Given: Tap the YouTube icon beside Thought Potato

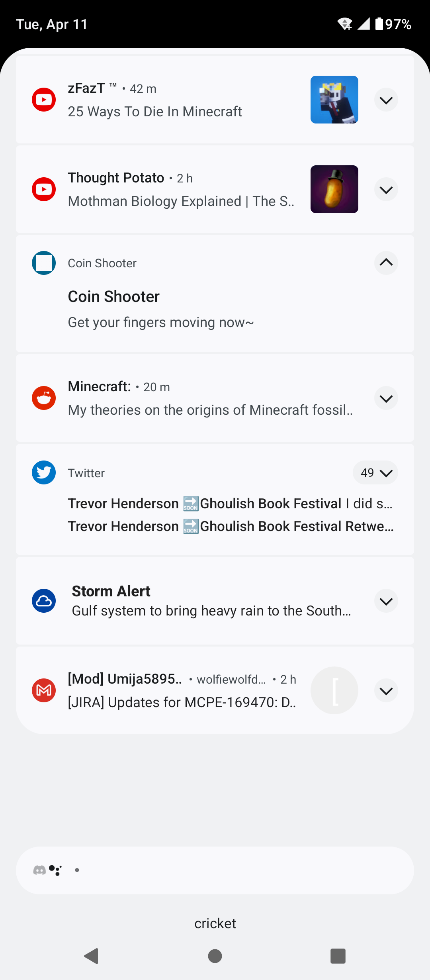Looking at the screenshot, I should (44, 189).
